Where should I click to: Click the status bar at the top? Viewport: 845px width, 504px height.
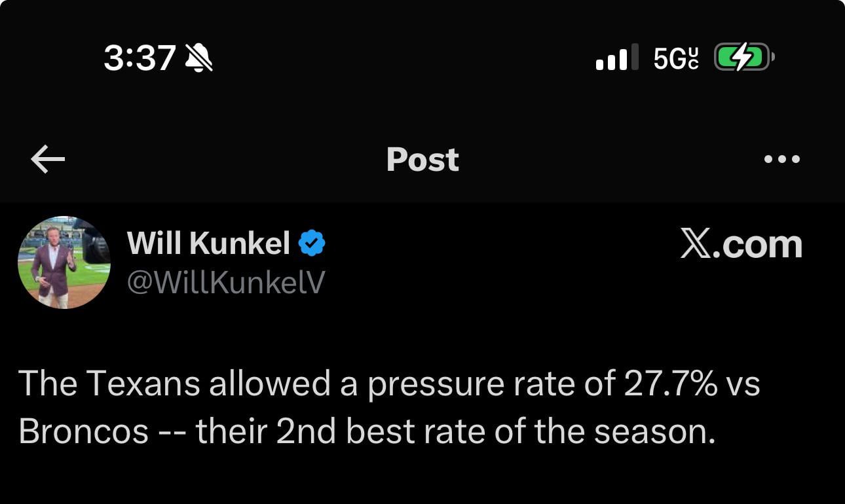coord(423,58)
